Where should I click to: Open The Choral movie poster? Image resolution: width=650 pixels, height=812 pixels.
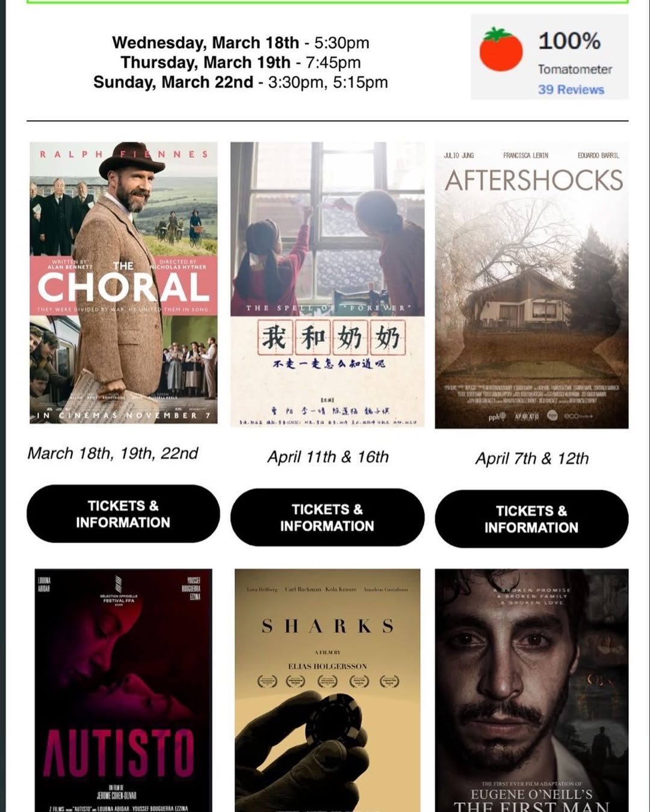pos(123,283)
